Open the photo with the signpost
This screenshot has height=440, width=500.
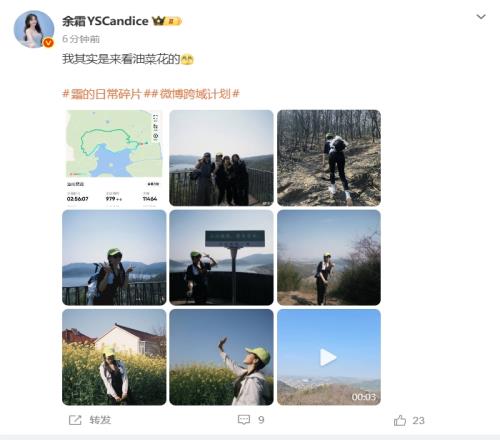pyautogui.click(x=221, y=257)
